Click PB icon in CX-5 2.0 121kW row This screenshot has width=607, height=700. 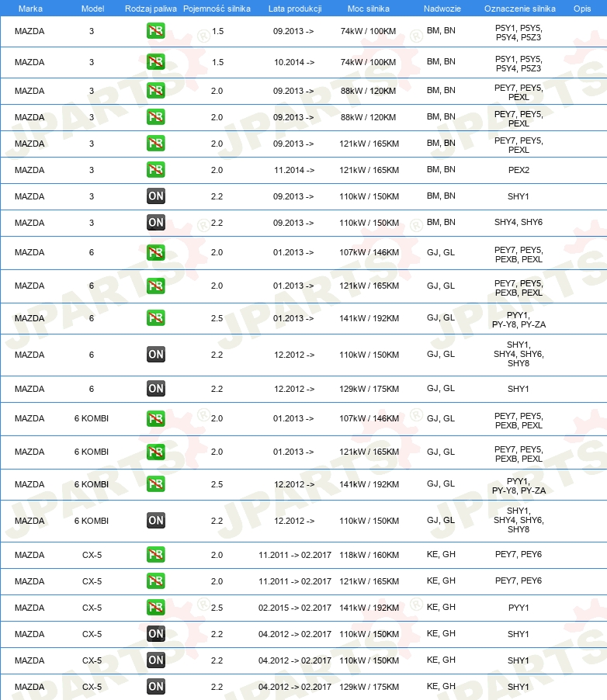(156, 580)
